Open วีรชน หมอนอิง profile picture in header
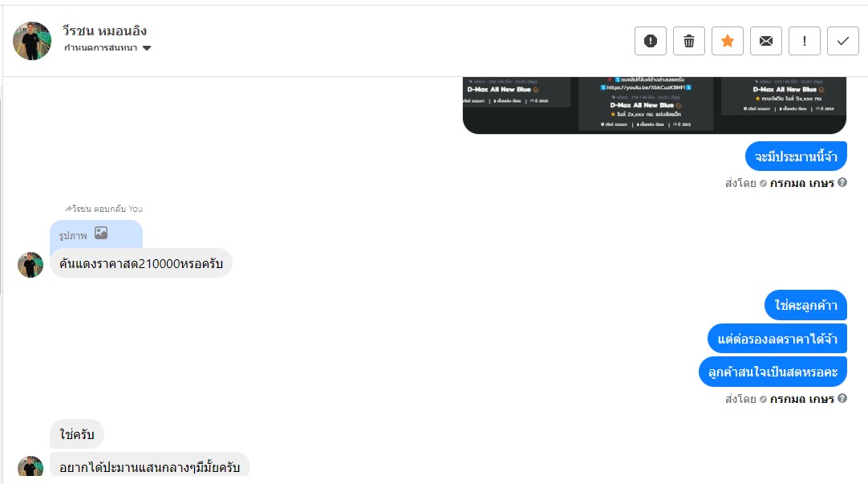Viewport: 868px width, 484px height. (x=32, y=41)
